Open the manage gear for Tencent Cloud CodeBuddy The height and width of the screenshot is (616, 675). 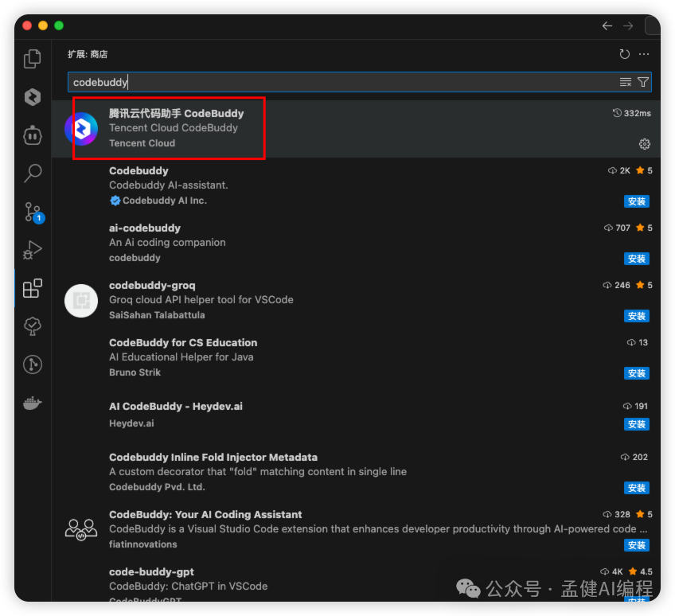coord(645,144)
